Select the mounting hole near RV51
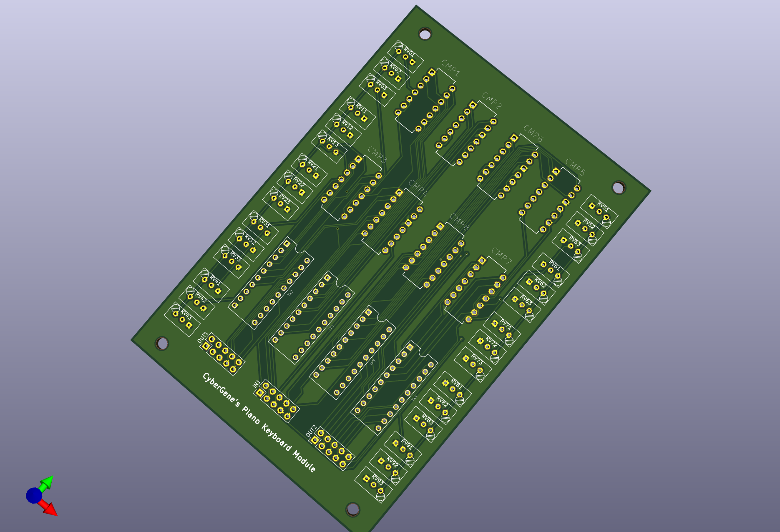 tap(618, 188)
